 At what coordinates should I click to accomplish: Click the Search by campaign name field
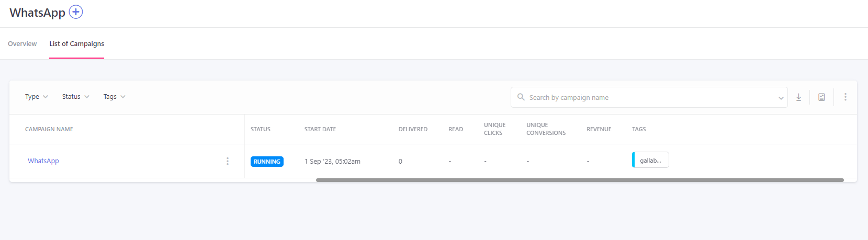[649, 97]
